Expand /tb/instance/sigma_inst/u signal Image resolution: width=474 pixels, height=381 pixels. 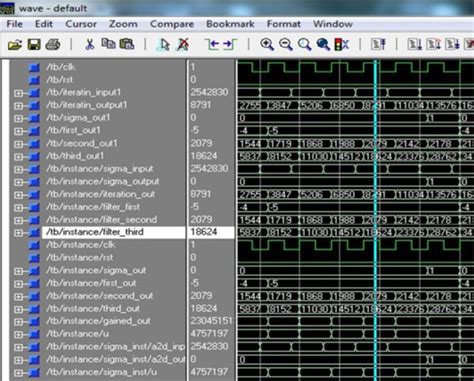(x=18, y=373)
